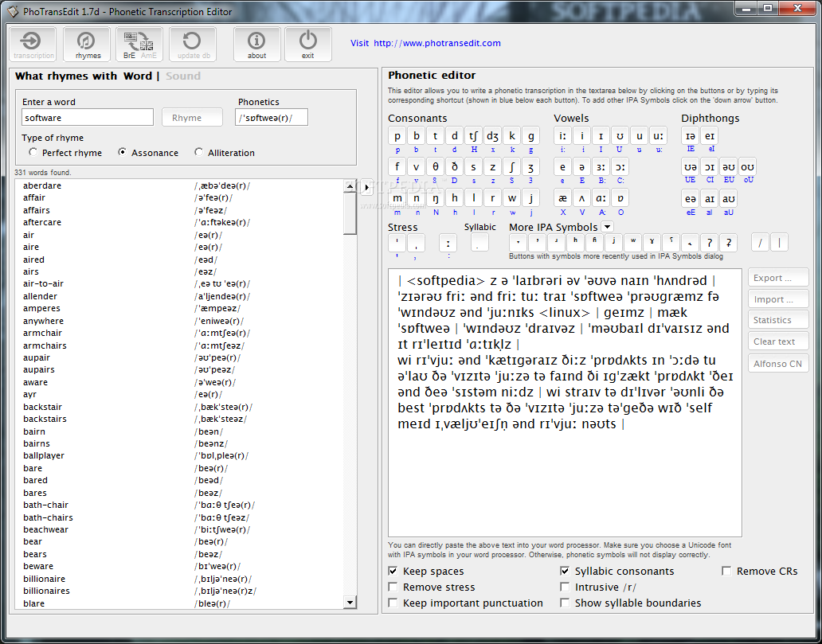
Task: Enable Keep important punctuation
Action: 465,603
